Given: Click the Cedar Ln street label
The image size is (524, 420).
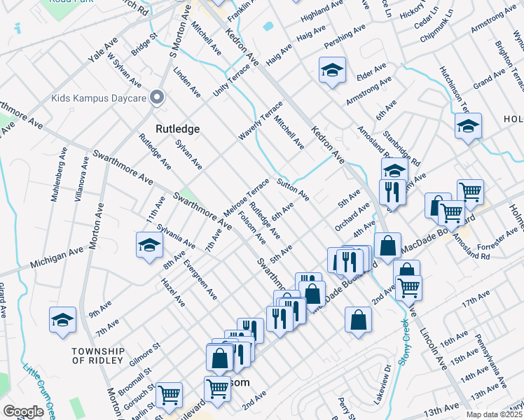Looking at the screenshot, I should point(426,17).
